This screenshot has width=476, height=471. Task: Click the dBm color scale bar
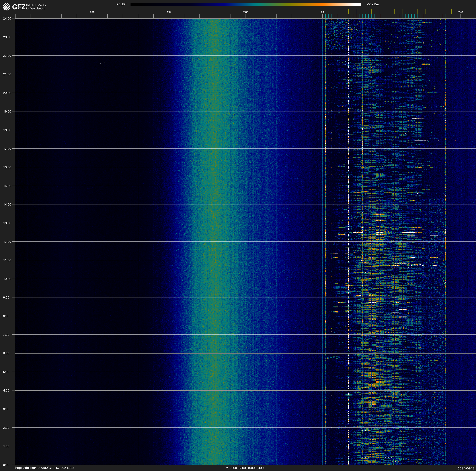[245, 4]
